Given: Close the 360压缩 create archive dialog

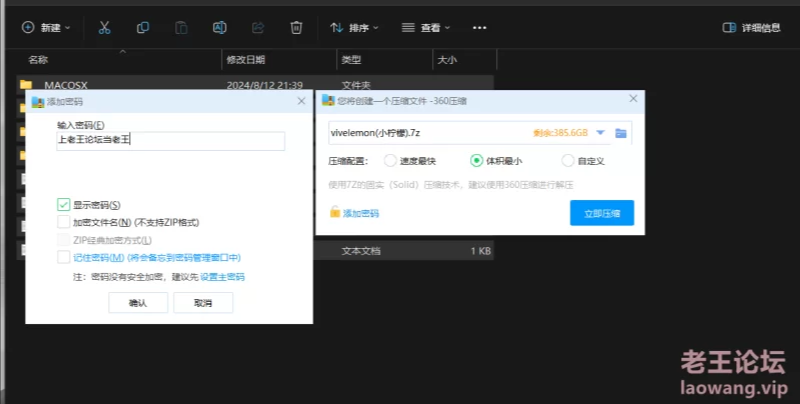Looking at the screenshot, I should (633, 98).
